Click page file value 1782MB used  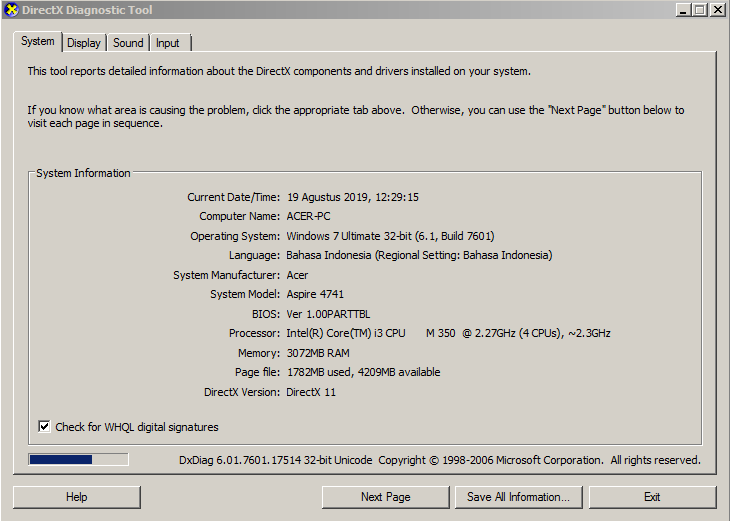[363, 372]
